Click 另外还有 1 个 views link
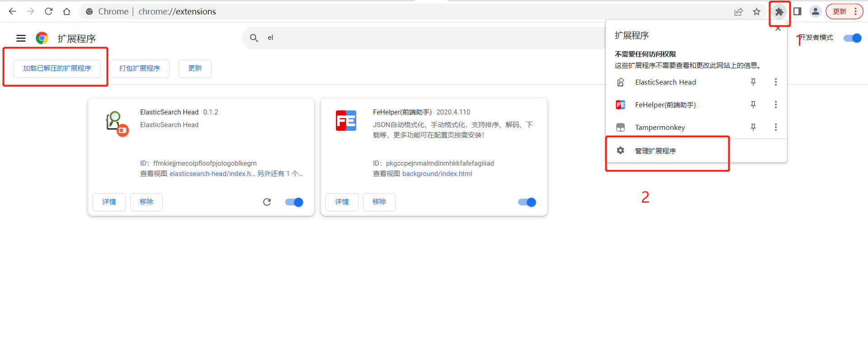This screenshot has height=347, width=868. tap(280, 174)
